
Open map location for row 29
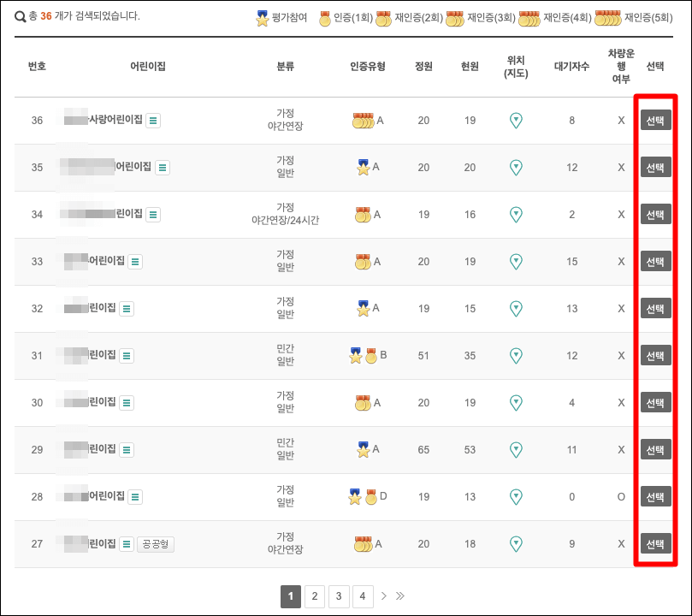point(516,450)
